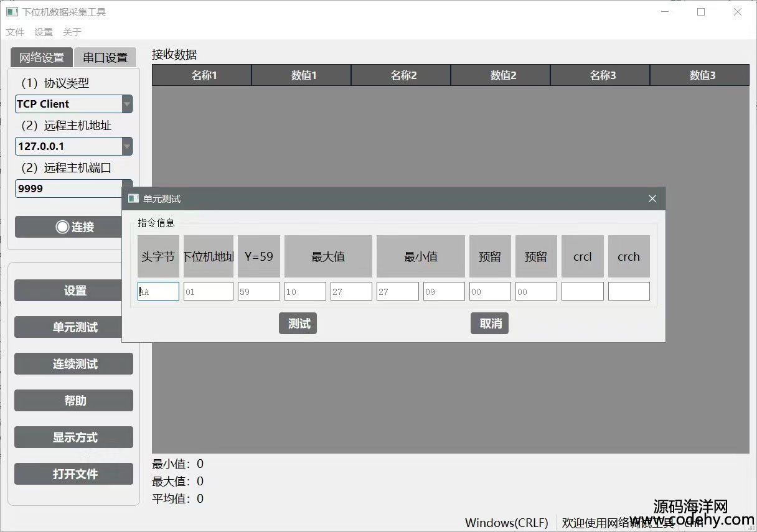This screenshot has height=532, width=757.
Task: Click the 下位机地址 input field 01
Action: 209,291
